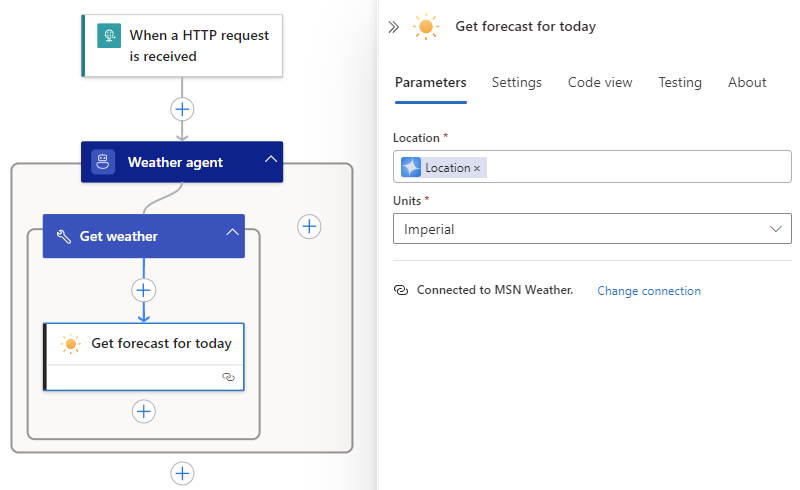This screenshot has height=490, width=800.
Task: Collapse the panel with the double chevron icon
Action: 393,27
